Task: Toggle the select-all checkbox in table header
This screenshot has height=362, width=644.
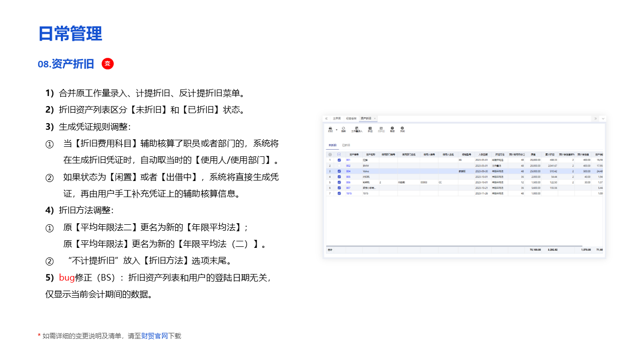Action: pyautogui.click(x=339, y=154)
